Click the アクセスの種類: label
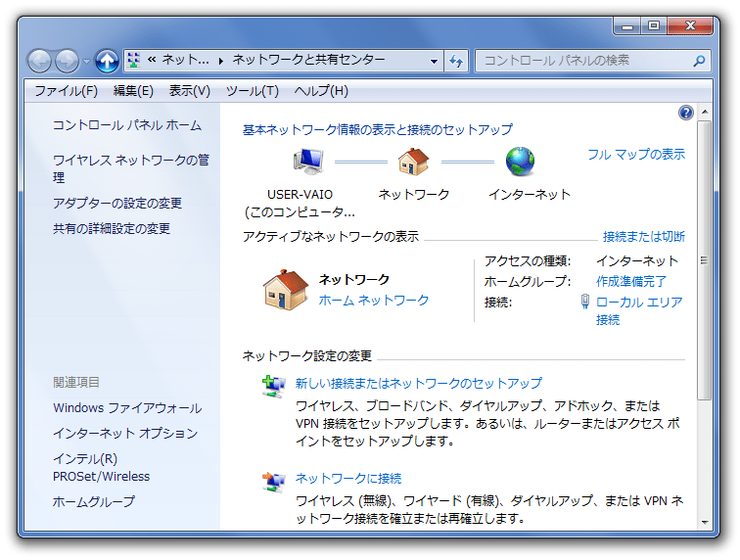Screen dimensions: 740x560 528,260
